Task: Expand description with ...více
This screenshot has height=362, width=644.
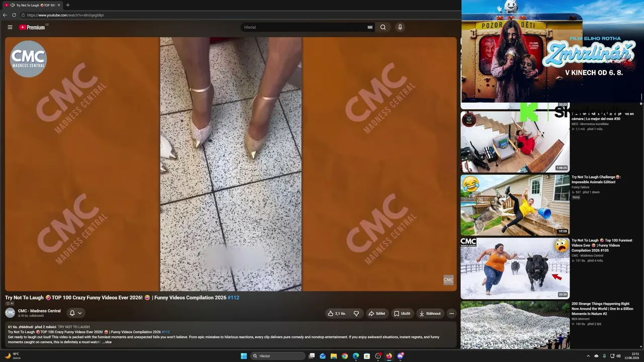Action: (107, 342)
